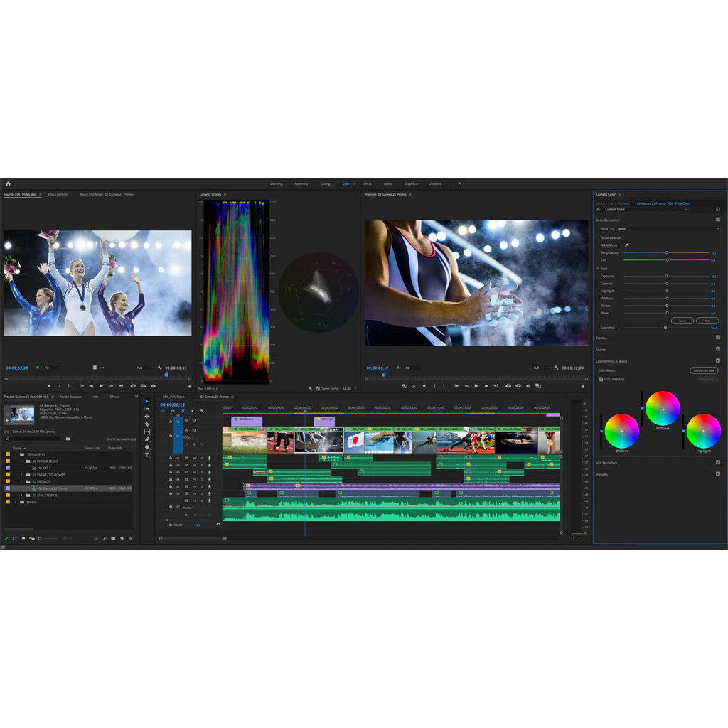This screenshot has width=728, height=728.
Task: Click the WB Selector eyedropper
Action: pyautogui.click(x=626, y=245)
